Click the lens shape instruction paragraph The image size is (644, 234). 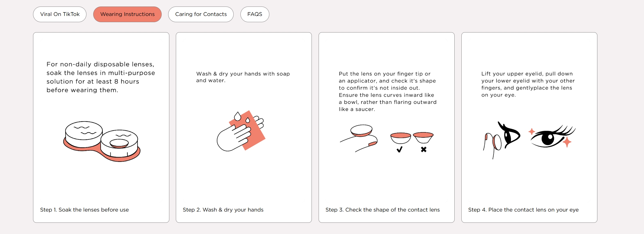[x=387, y=91]
